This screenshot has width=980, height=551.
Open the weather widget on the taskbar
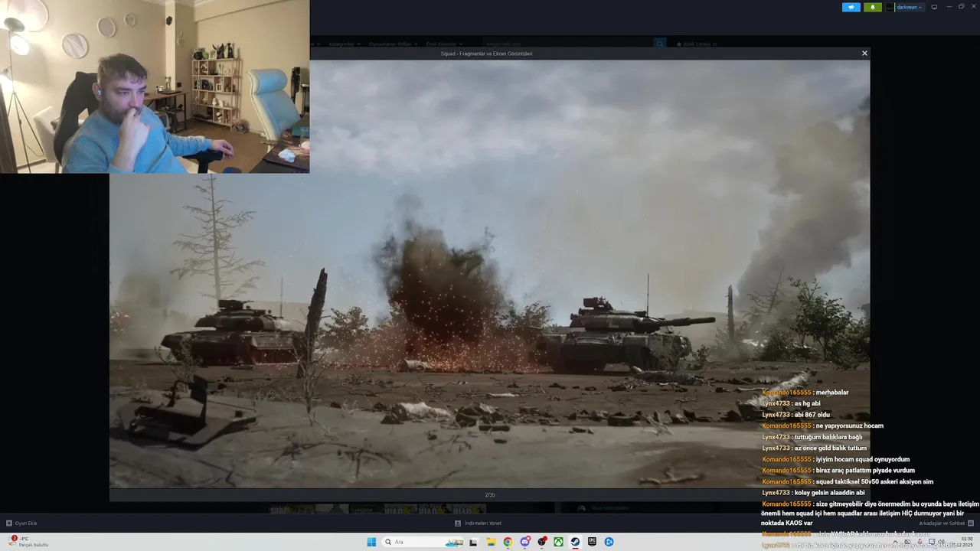[28, 542]
